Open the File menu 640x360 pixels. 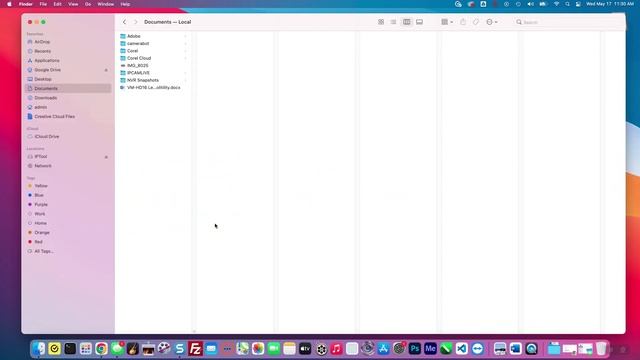coord(43,4)
